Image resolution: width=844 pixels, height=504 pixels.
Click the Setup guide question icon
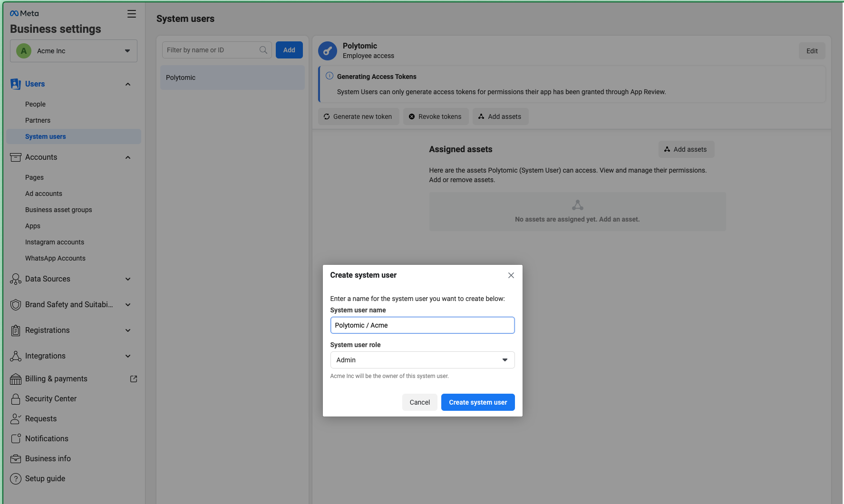16,479
